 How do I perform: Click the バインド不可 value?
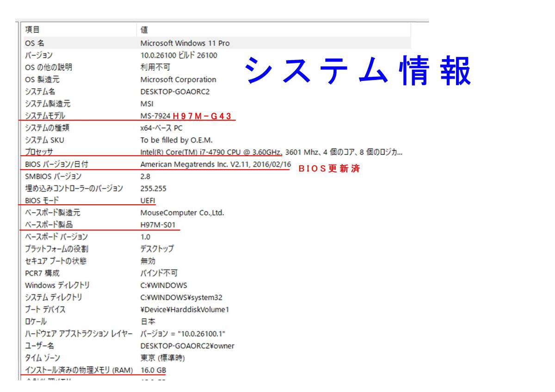tap(159, 273)
